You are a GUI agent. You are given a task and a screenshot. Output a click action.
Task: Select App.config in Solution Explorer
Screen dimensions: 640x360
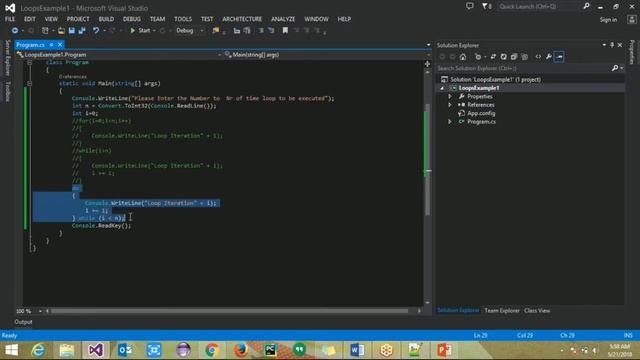pos(481,113)
